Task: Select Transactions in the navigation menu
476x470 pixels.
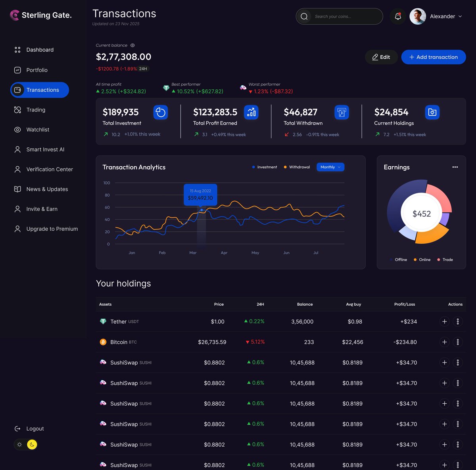Action: [x=39, y=90]
